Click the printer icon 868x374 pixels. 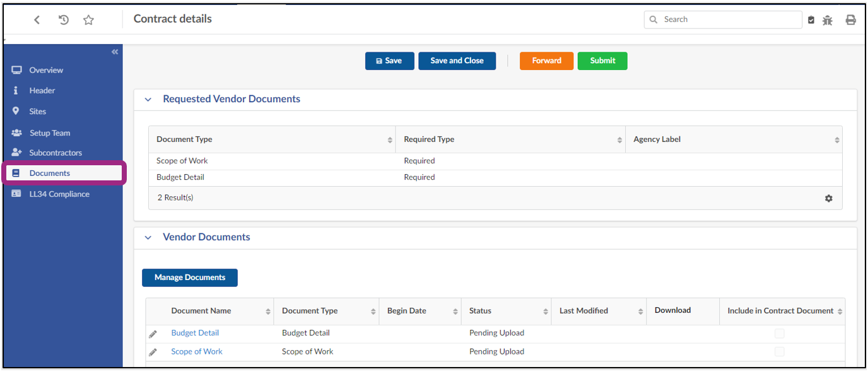coord(850,20)
